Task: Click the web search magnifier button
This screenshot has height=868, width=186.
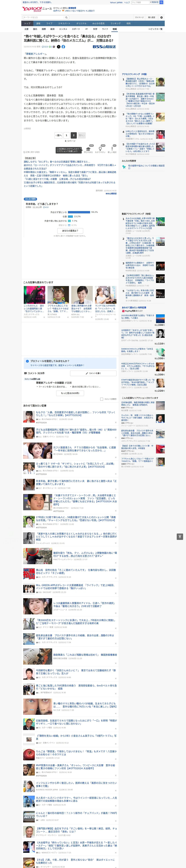Action: tap(161, 2)
